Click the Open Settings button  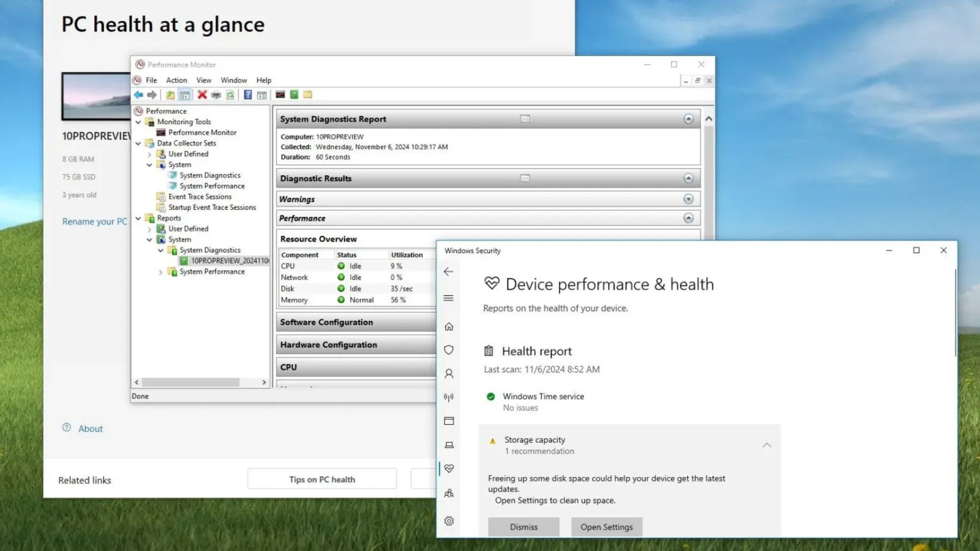[606, 527]
